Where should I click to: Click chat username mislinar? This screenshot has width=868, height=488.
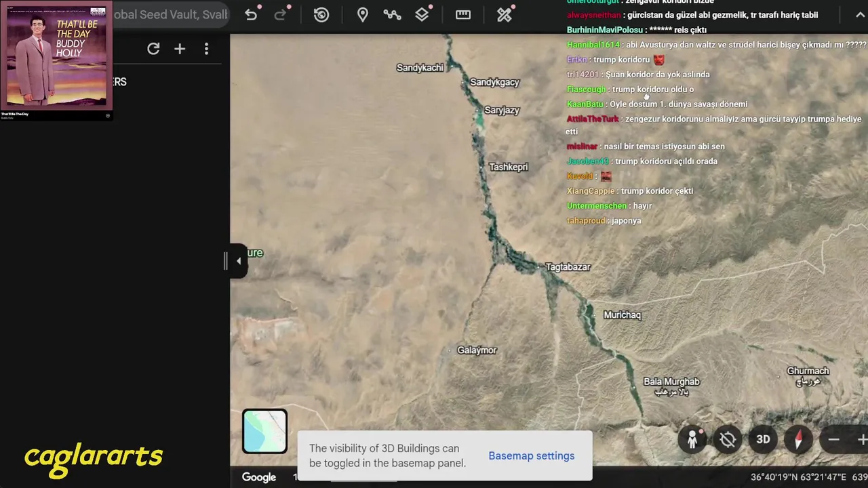582,146
